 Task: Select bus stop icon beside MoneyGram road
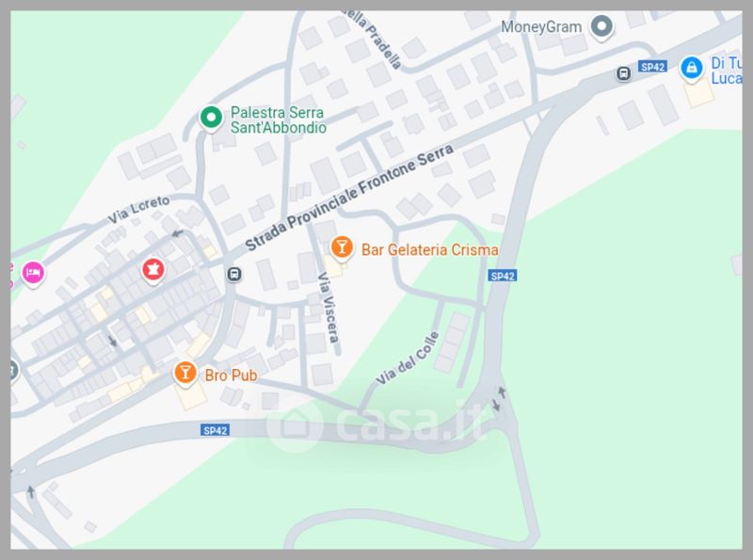[x=623, y=73]
